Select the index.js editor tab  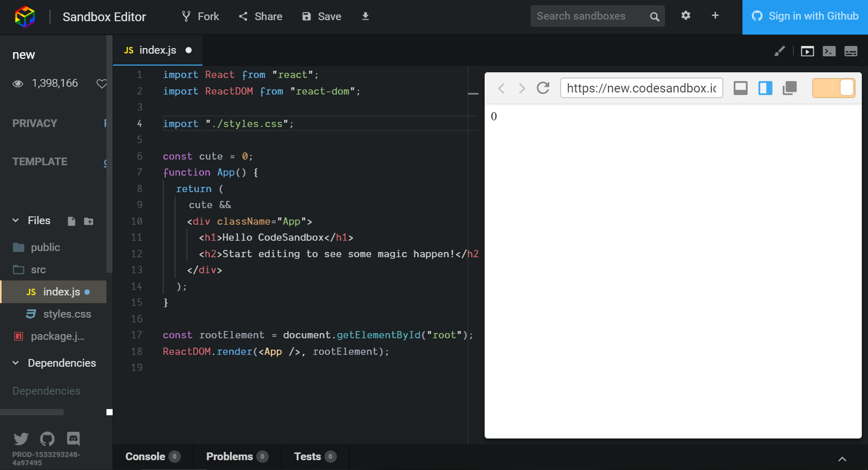click(157, 50)
